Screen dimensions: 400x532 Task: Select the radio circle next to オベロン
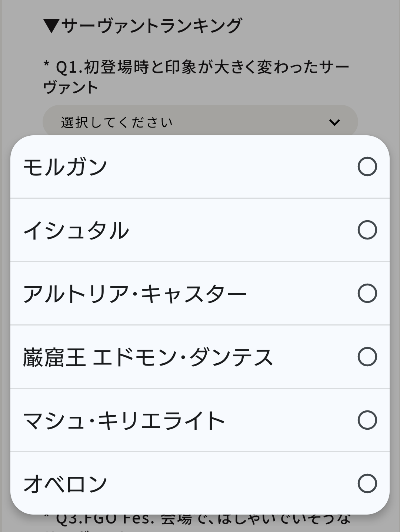367,483
